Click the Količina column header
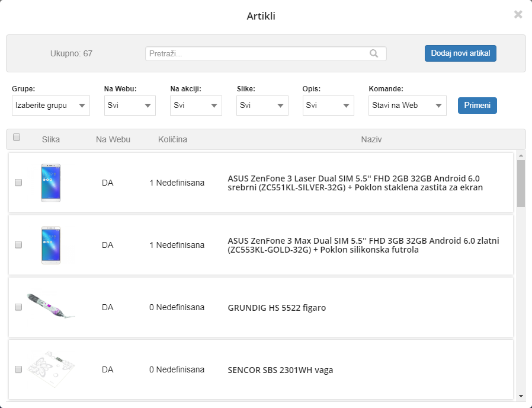Image resolution: width=532 pixels, height=408 pixels. click(x=172, y=139)
